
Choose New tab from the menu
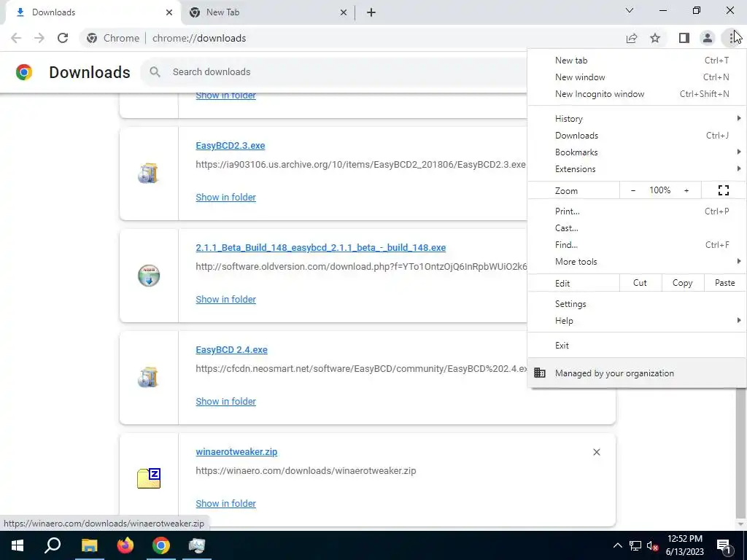[637, 61]
